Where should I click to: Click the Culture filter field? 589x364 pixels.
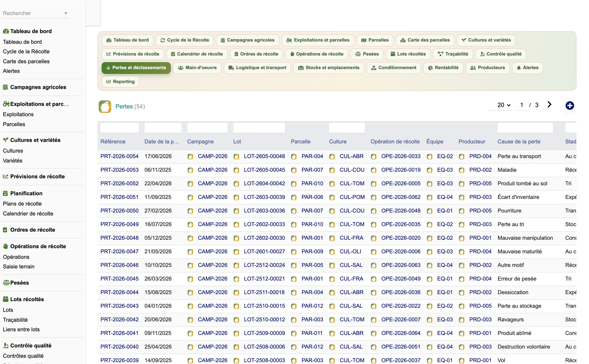click(347, 128)
